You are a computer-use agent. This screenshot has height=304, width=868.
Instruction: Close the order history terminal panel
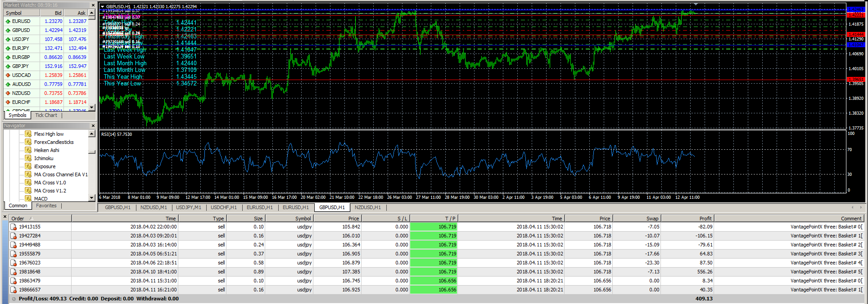pos(5,217)
